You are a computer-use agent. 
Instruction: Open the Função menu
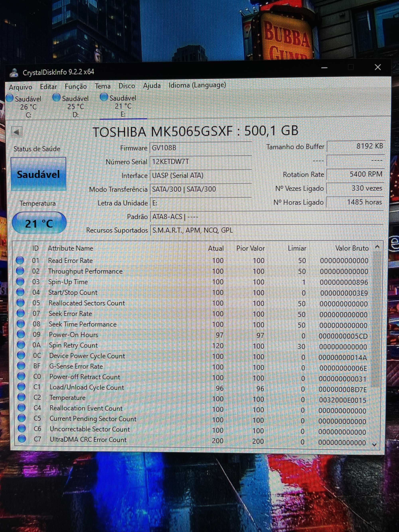(76, 86)
